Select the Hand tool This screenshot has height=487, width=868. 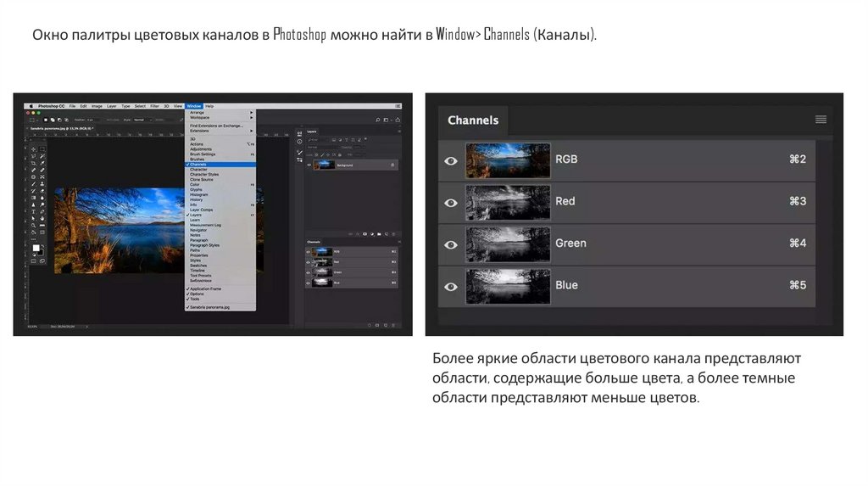(x=42, y=218)
